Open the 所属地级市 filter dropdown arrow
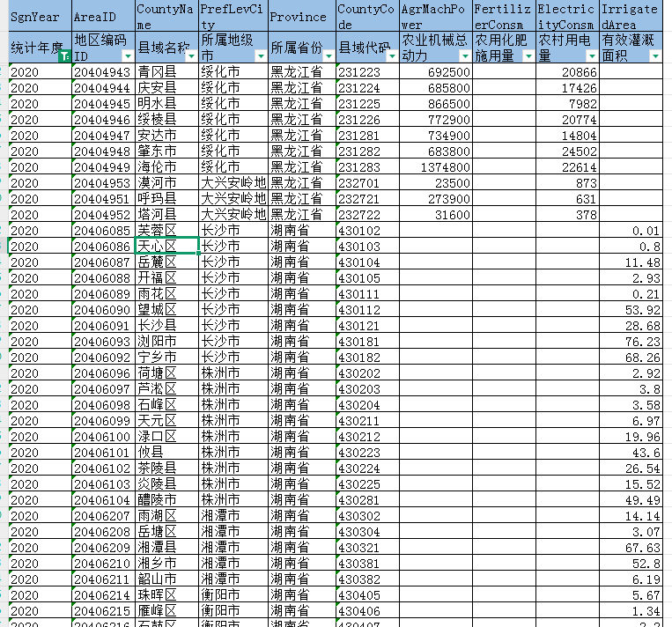The image size is (672, 627). coord(260,55)
